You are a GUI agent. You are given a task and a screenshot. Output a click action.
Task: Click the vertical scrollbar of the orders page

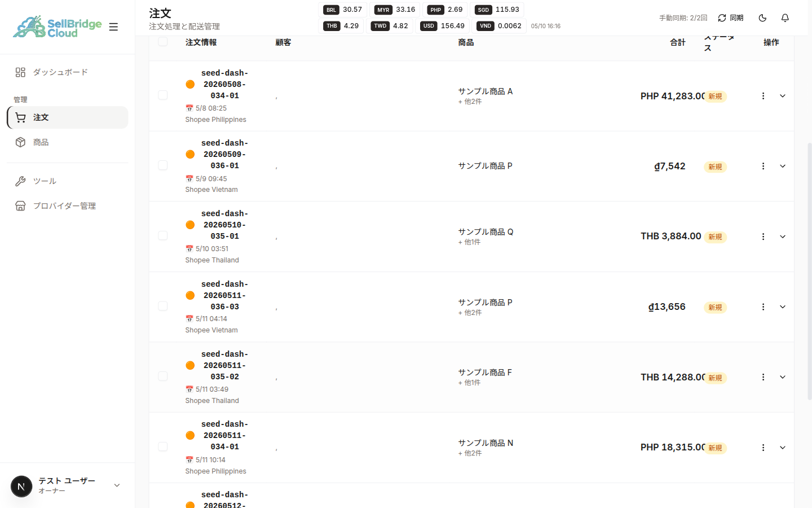(x=810, y=271)
